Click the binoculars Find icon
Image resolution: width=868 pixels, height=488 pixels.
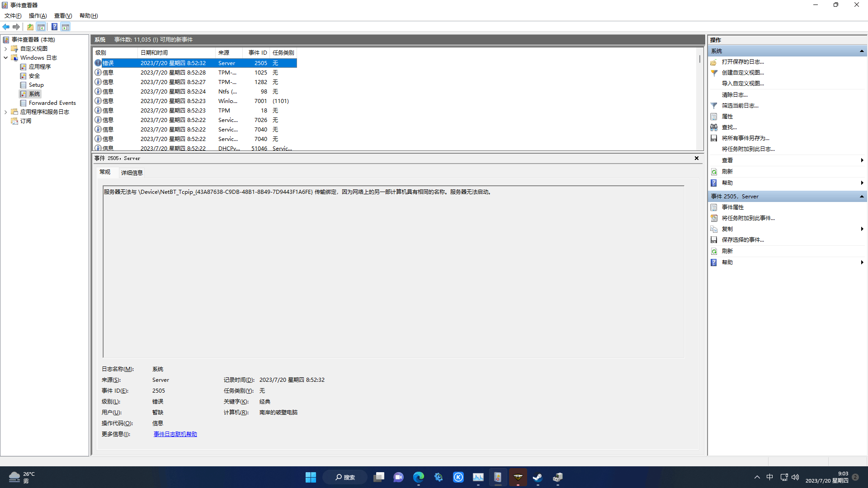(x=714, y=127)
